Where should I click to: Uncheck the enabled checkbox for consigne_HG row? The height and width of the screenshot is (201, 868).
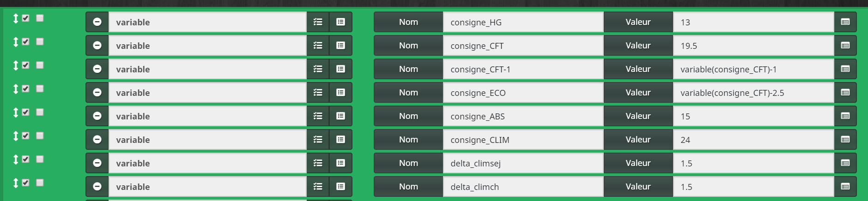26,18
